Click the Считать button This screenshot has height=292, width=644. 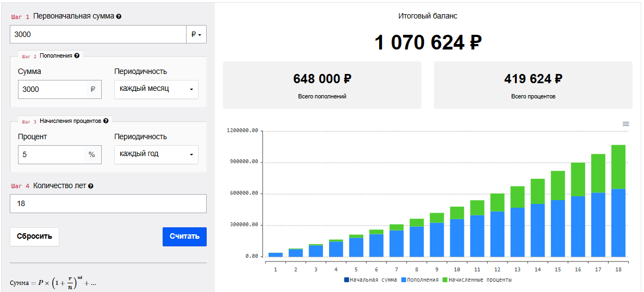pyautogui.click(x=184, y=237)
